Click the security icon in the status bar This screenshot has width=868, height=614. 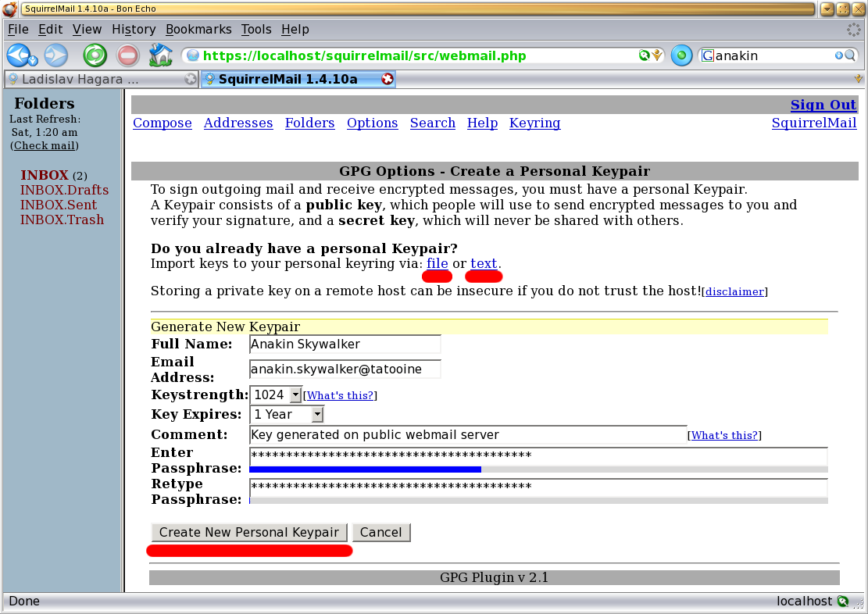coord(843,602)
